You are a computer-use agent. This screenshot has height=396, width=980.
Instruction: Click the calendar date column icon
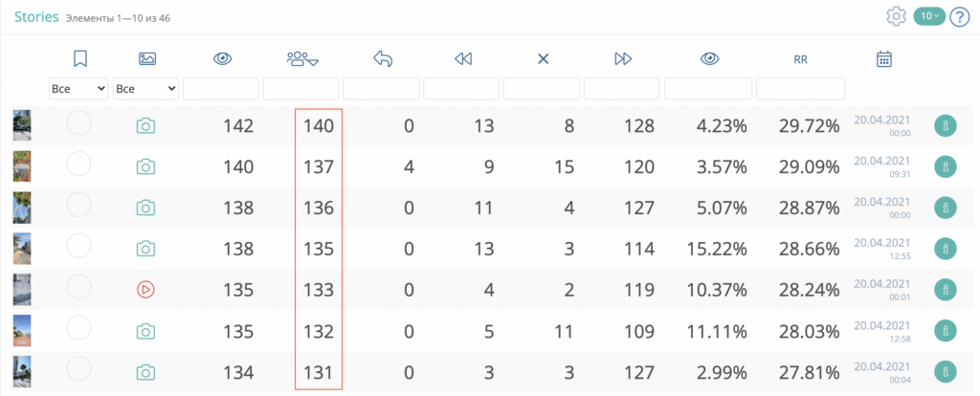pyautogui.click(x=884, y=59)
